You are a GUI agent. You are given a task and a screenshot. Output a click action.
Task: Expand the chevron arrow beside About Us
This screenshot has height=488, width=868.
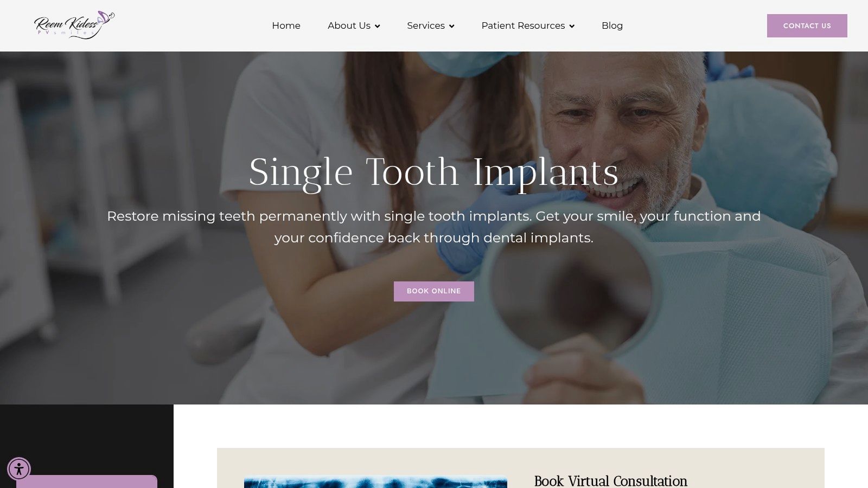(377, 26)
